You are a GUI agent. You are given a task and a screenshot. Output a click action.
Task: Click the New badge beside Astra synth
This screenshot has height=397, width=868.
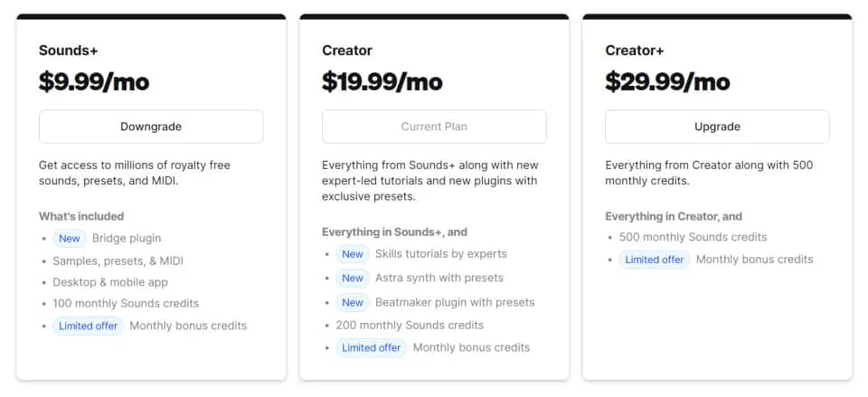(x=352, y=278)
